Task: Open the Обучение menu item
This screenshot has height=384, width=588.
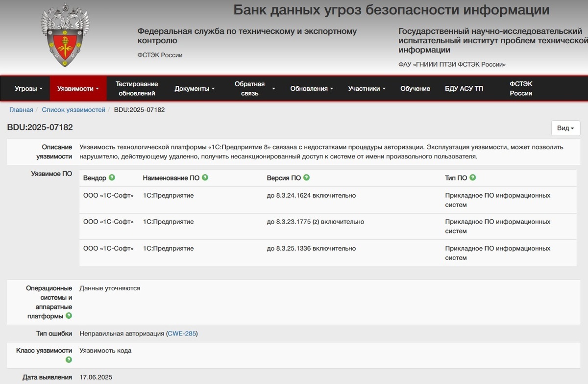Action: (x=415, y=89)
